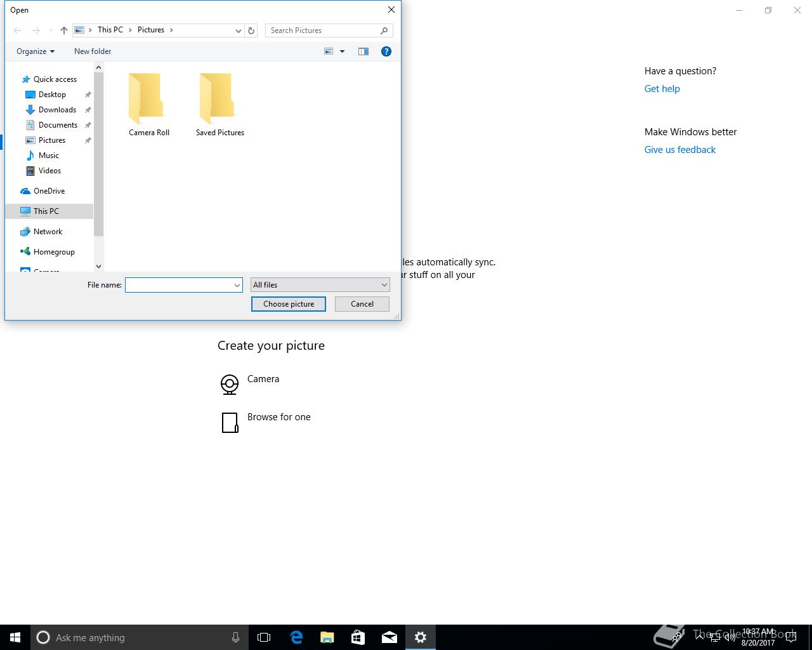812x650 pixels.
Task: Click inside the File name field
Action: click(179, 285)
